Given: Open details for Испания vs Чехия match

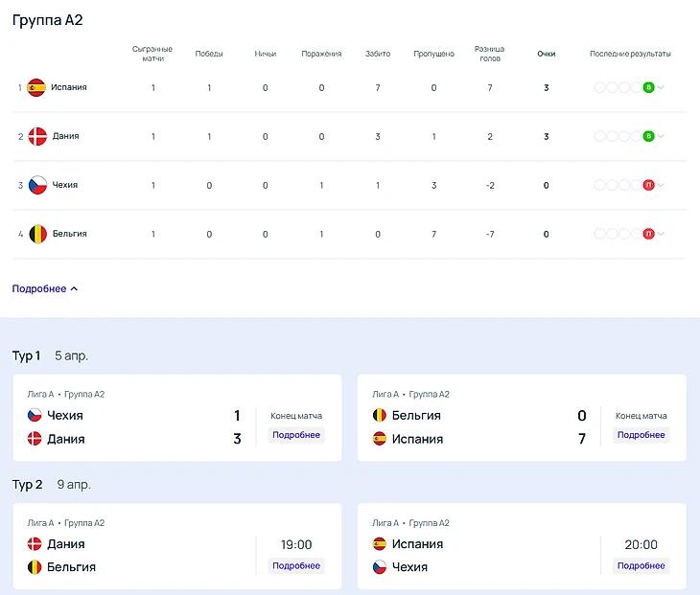Looking at the screenshot, I should coord(641,566).
